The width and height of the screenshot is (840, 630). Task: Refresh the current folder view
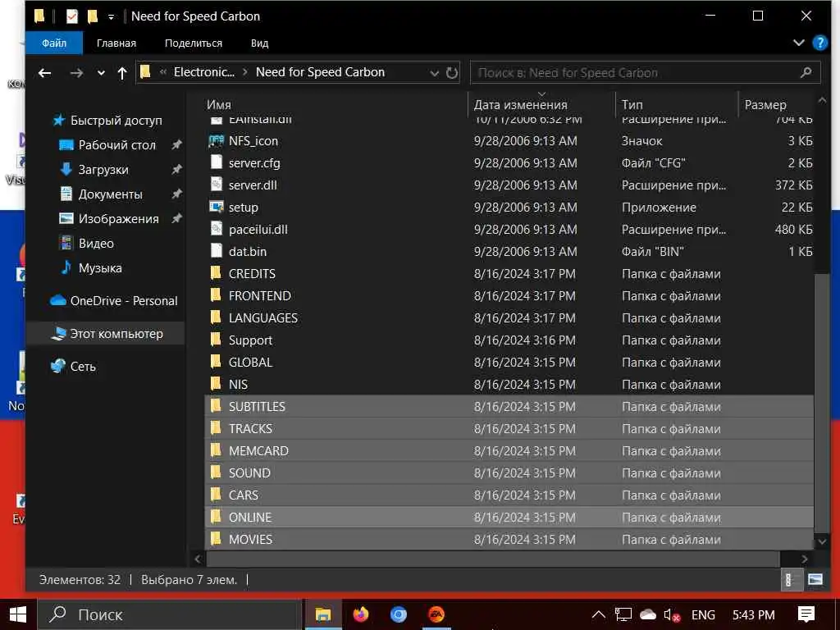coord(452,72)
